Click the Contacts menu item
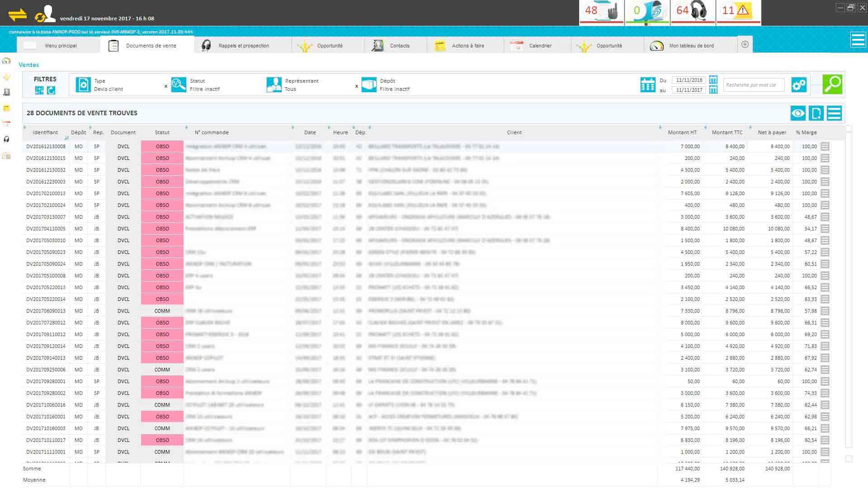The image size is (868, 488). tap(399, 45)
